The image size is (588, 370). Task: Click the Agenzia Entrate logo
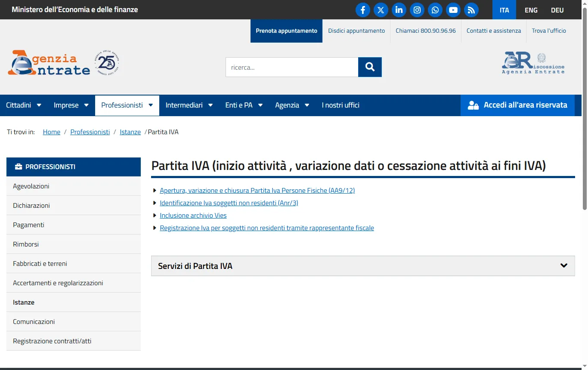[x=49, y=63]
